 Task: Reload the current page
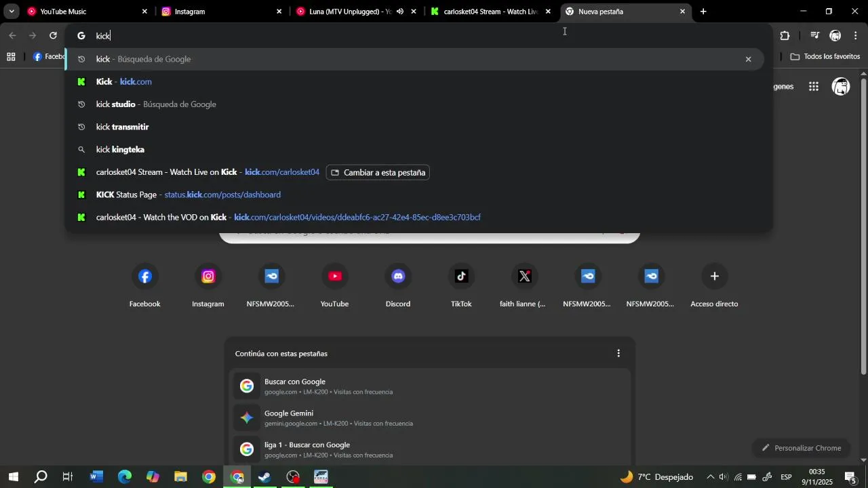tap(53, 35)
